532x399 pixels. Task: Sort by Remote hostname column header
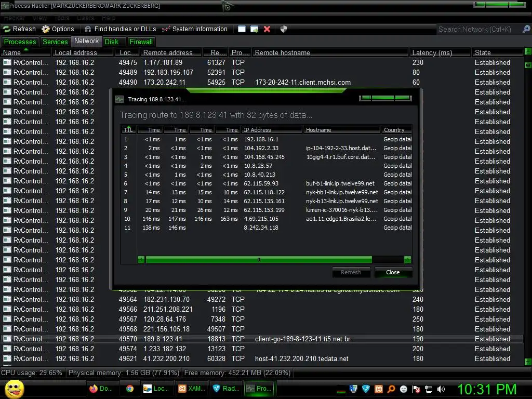click(330, 52)
